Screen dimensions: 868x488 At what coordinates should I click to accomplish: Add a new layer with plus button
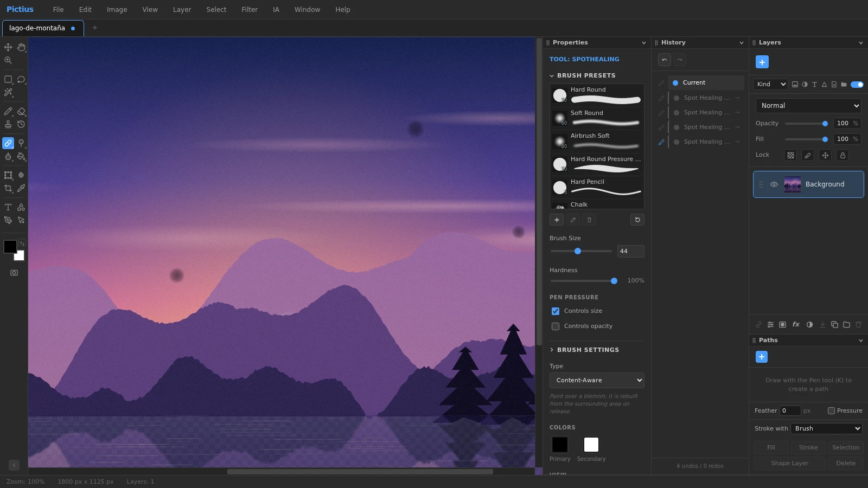762,62
